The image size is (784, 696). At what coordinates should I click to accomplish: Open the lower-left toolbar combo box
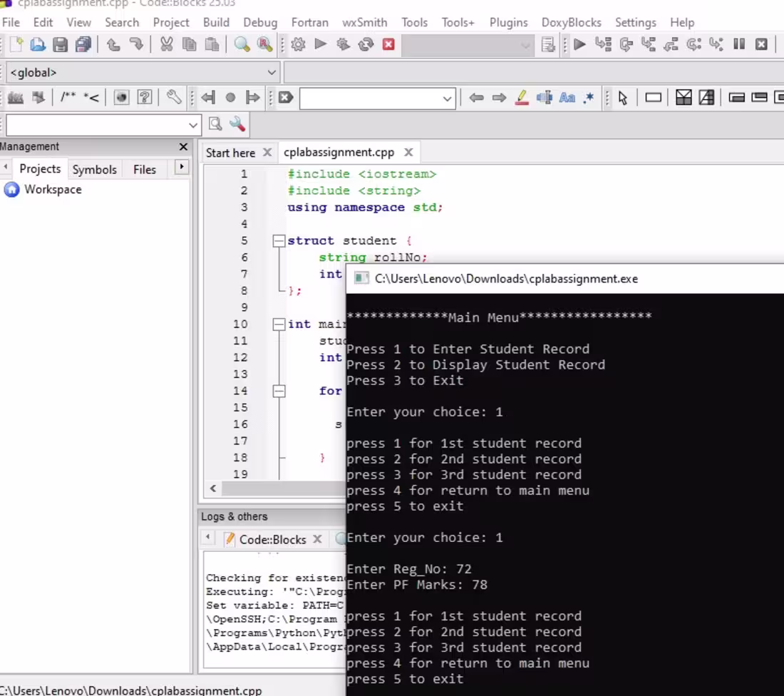(x=103, y=125)
